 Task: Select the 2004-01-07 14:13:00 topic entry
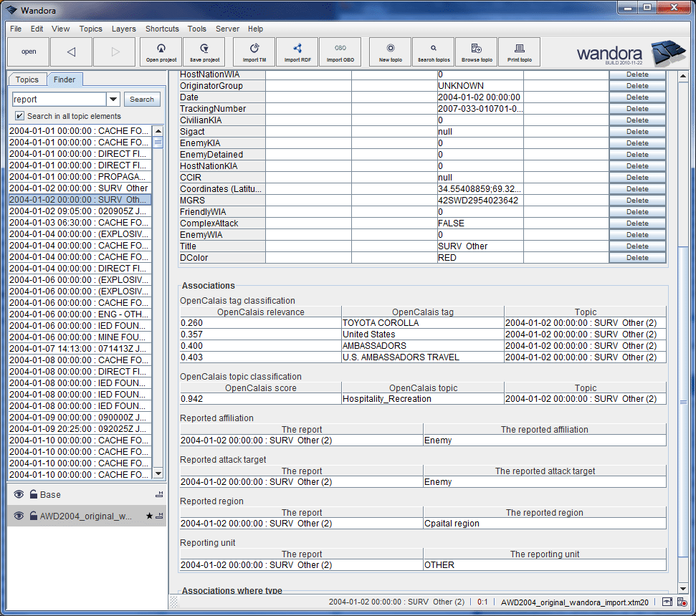point(79,348)
